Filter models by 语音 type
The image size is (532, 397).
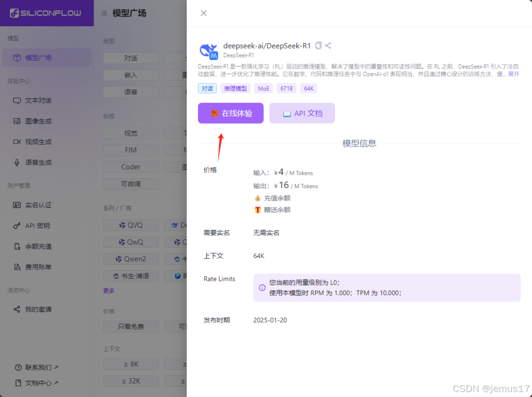tap(131, 92)
